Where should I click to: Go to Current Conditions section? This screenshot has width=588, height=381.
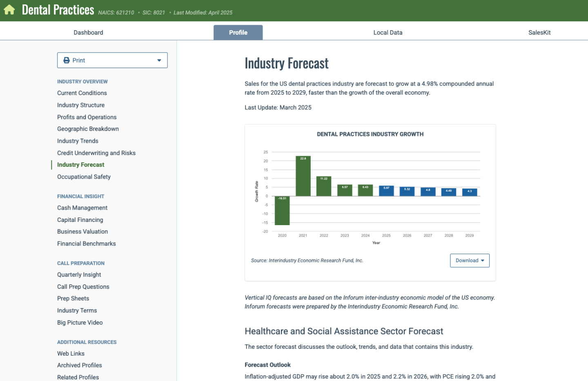[82, 93]
